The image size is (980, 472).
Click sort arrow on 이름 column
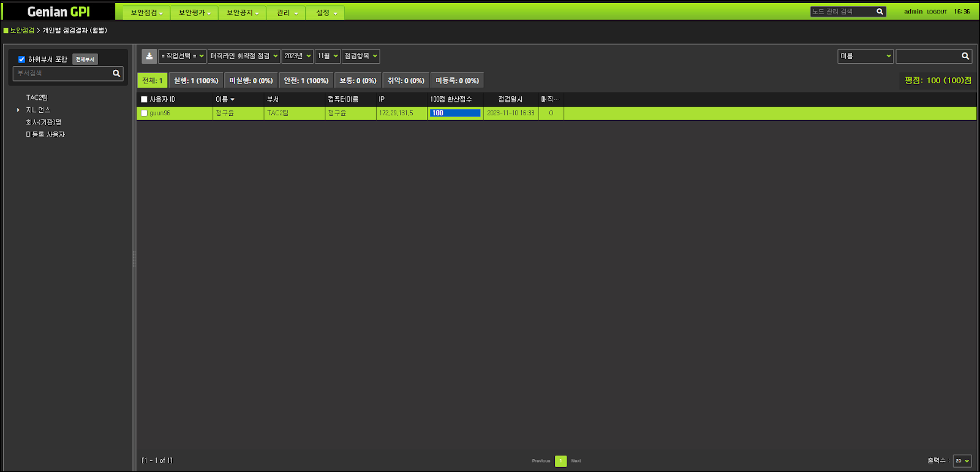(x=233, y=99)
